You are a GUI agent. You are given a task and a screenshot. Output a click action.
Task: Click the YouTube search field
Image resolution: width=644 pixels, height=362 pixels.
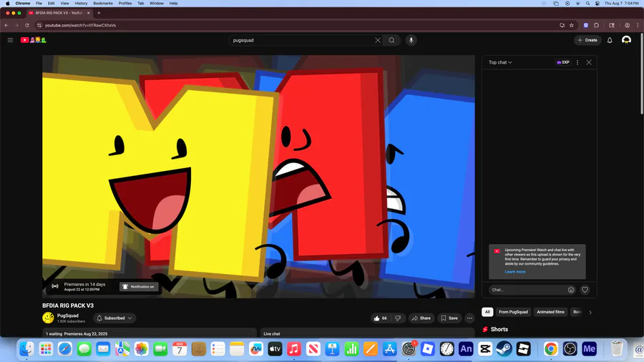point(302,40)
